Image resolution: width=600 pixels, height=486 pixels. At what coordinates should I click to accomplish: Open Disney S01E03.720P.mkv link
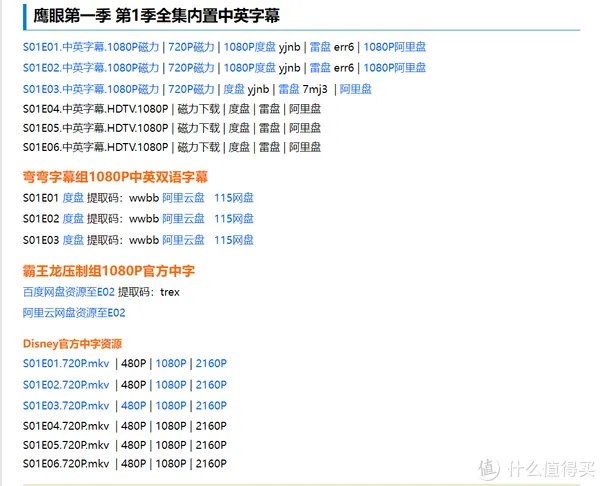[x=66, y=405]
